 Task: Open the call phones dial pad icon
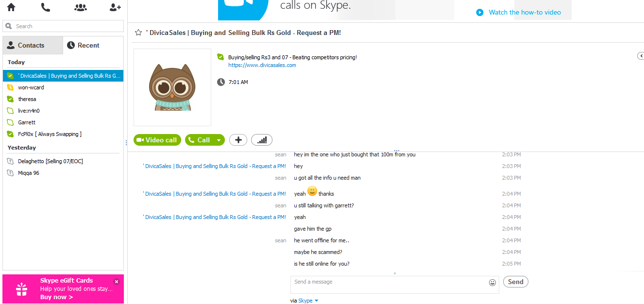pos(46,7)
